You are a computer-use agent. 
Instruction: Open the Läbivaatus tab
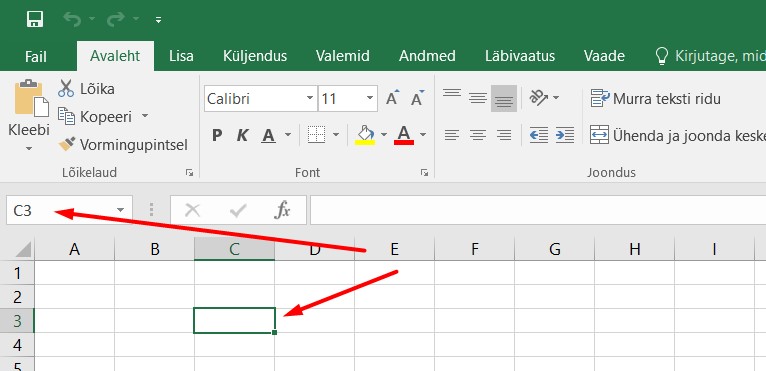click(x=520, y=56)
